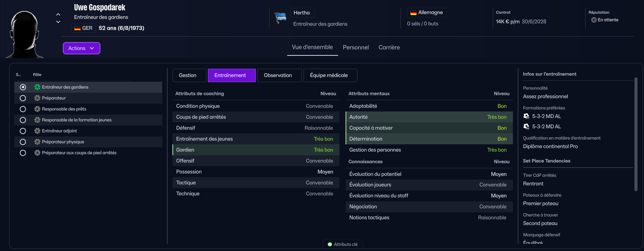Click the German flag next to GER

78,28
